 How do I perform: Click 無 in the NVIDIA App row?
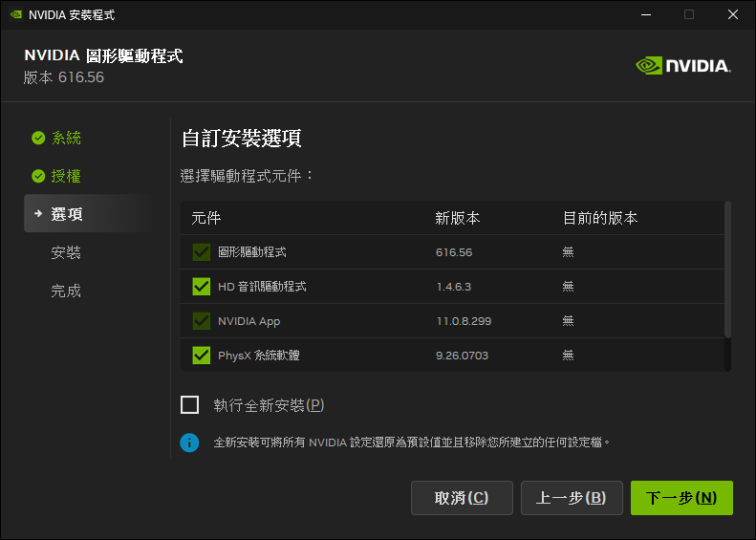click(x=568, y=320)
